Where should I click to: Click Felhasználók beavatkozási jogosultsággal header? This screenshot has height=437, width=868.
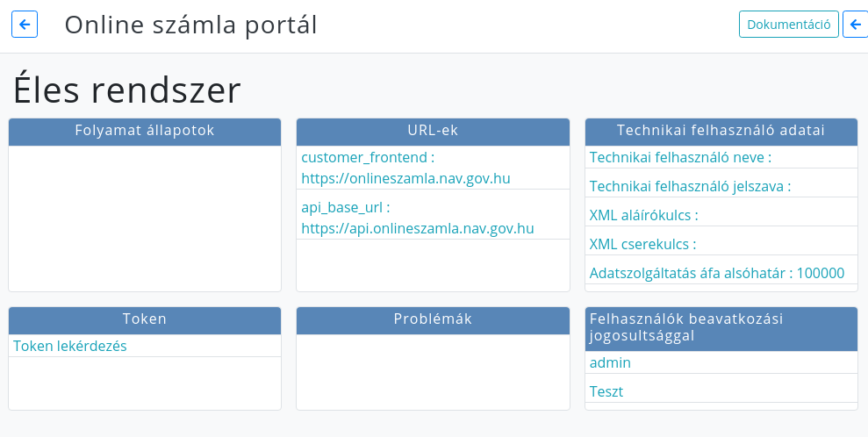pyautogui.click(x=721, y=329)
